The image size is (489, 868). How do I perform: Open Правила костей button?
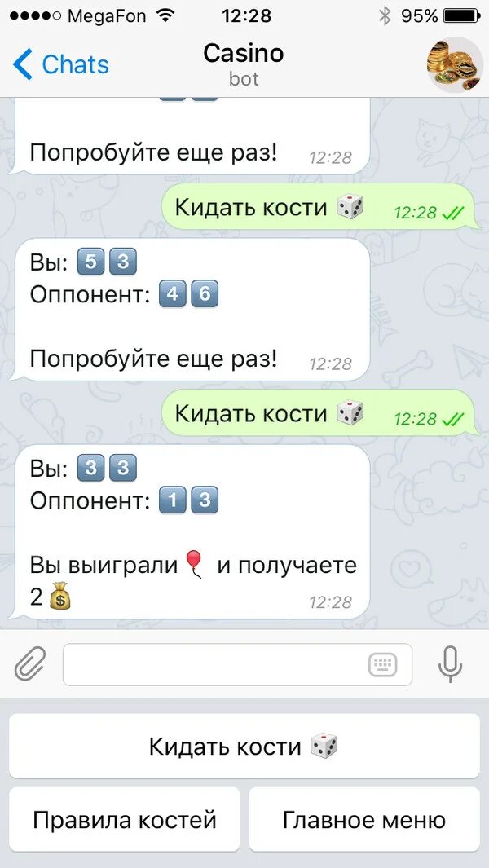[125, 819]
